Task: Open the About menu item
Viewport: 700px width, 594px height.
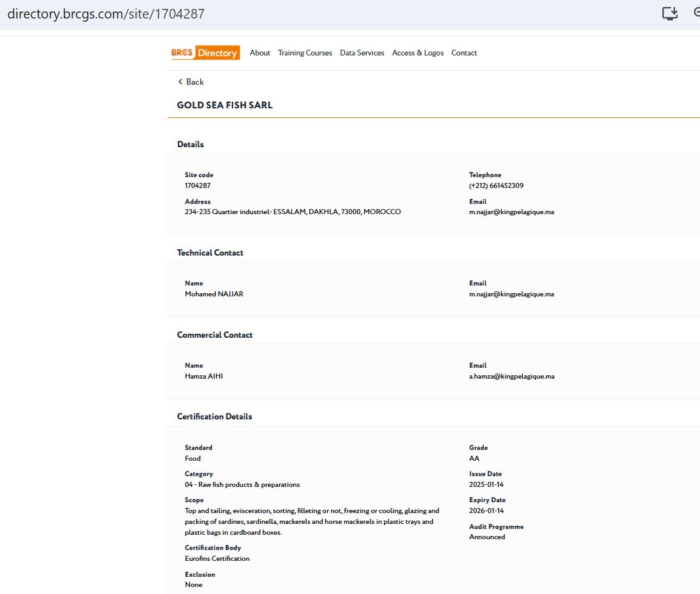Action: (259, 53)
